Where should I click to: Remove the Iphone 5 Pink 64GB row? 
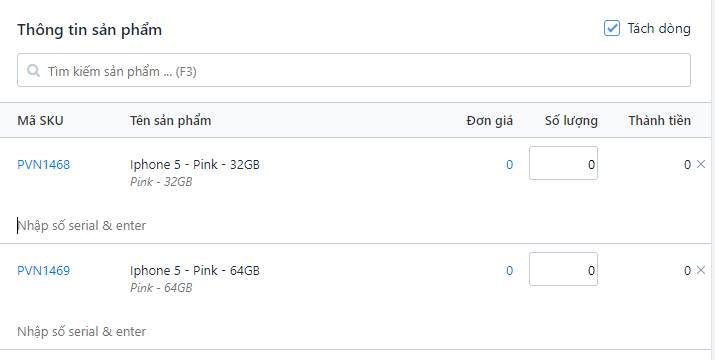point(701,270)
